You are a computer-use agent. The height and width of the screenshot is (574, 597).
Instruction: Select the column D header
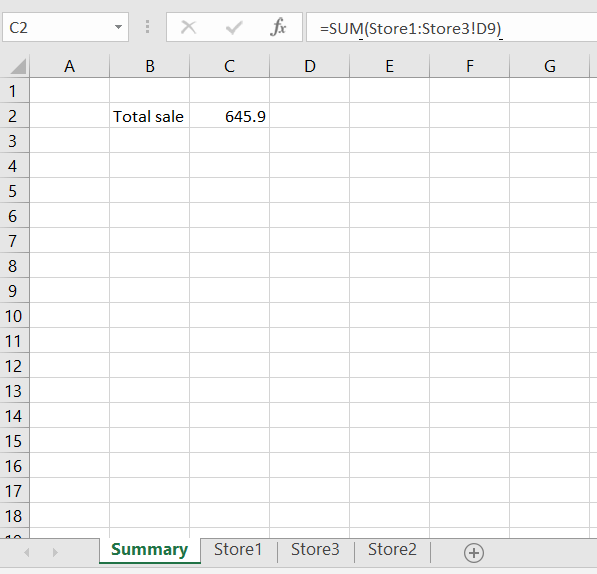(310, 66)
